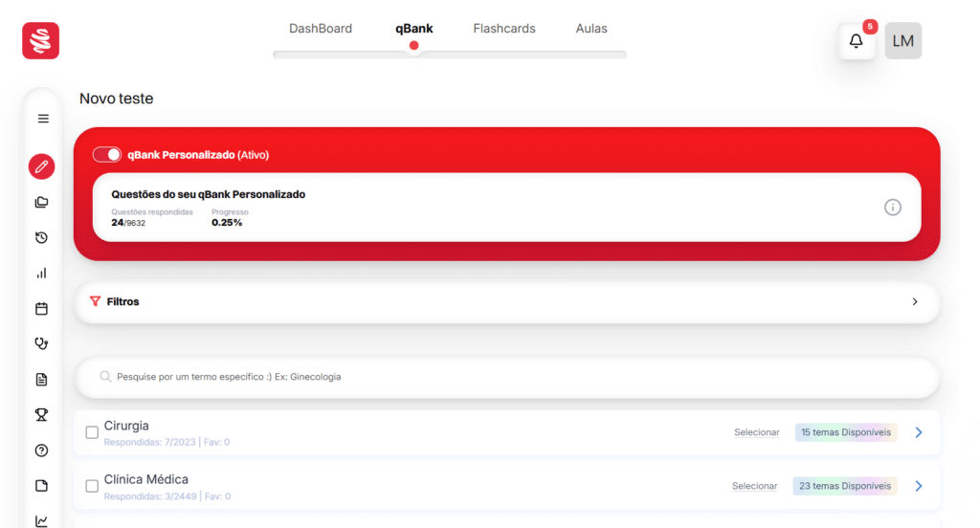Expand the Filtros panel chevron
This screenshot has width=980, height=528.
tap(914, 301)
